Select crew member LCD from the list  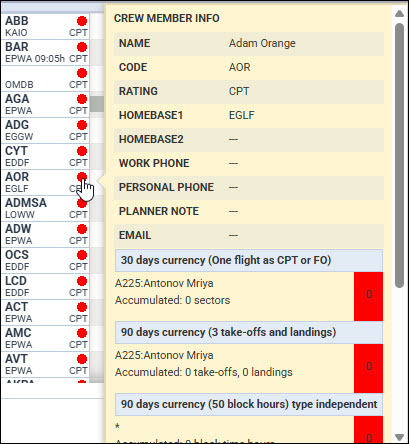pyautogui.click(x=45, y=286)
